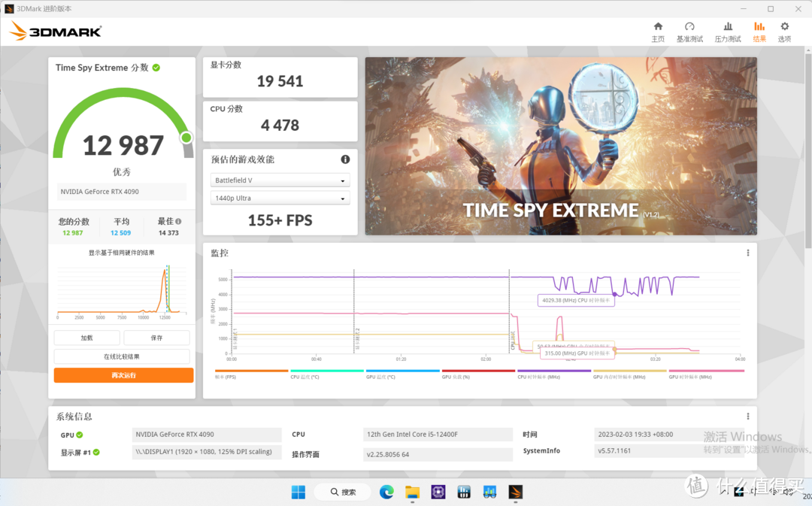Click the 315.00 (MHz) GPU 时钟频率 tooltip

tap(576, 353)
